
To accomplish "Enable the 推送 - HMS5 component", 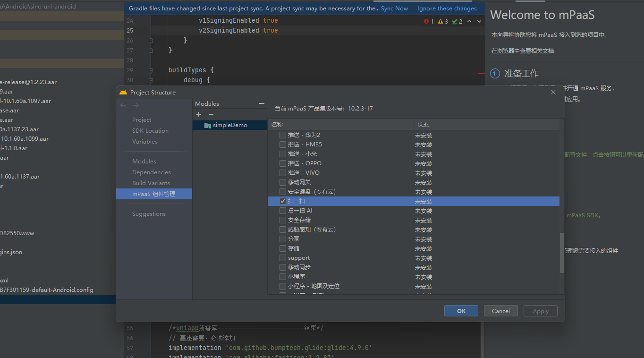I will pyautogui.click(x=283, y=145).
